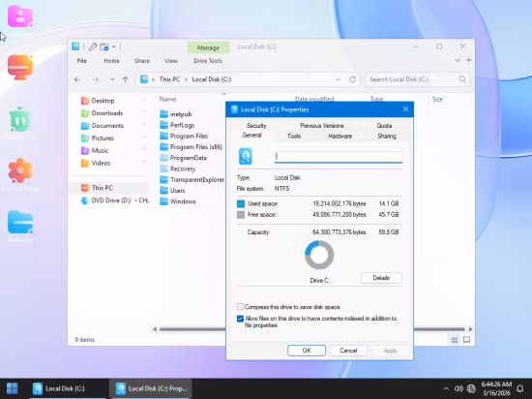Switch to the Tools tab
The width and height of the screenshot is (532, 399).
click(x=294, y=137)
